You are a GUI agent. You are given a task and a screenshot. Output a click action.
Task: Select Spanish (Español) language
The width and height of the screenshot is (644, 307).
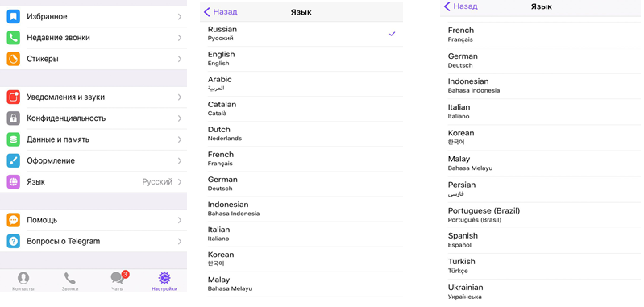542,240
